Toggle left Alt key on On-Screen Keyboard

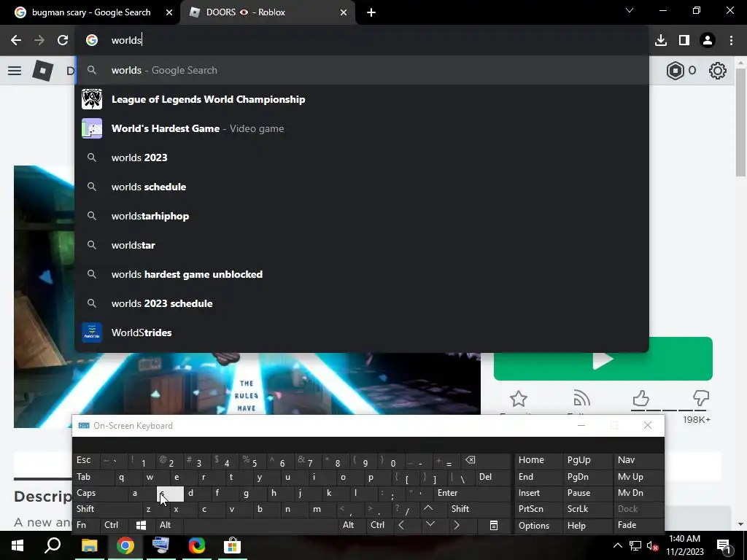(x=170, y=525)
